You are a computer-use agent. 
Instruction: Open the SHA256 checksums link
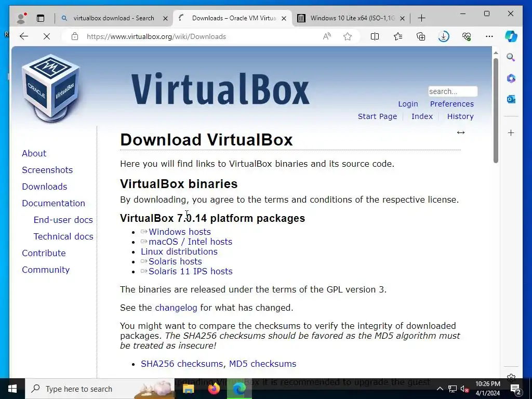182,364
